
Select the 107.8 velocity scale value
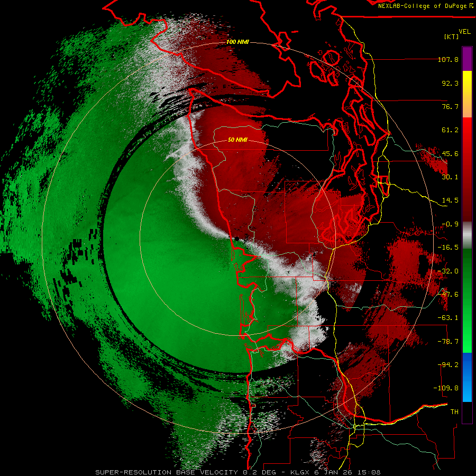(448, 59)
